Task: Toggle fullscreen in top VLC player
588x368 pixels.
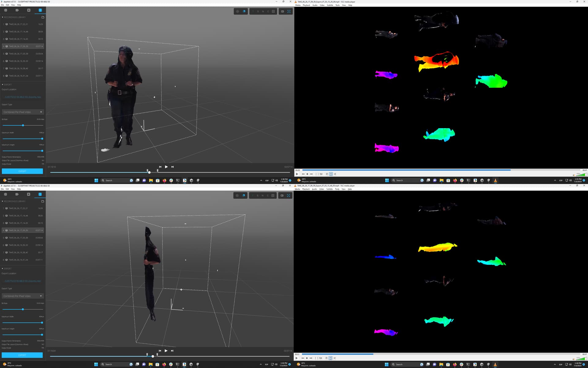Action: [317, 174]
